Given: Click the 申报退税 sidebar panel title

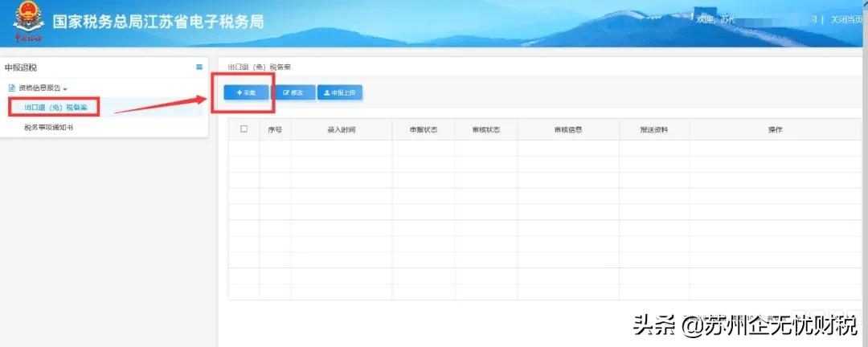Looking at the screenshot, I should pyautogui.click(x=21, y=67).
